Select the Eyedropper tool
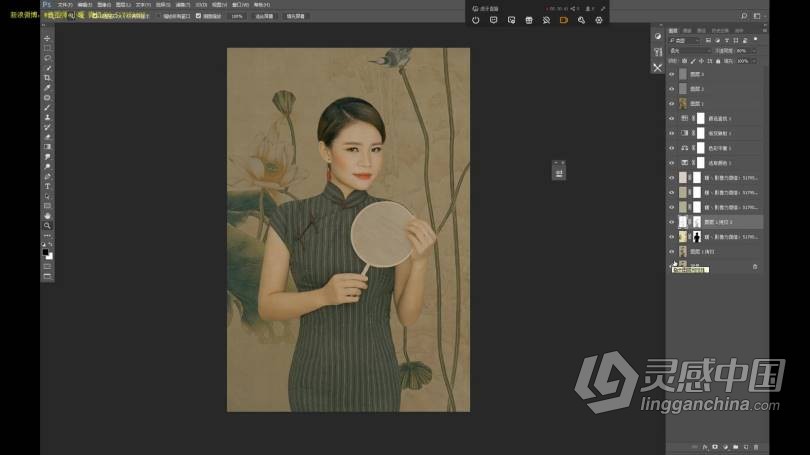 [x=47, y=88]
